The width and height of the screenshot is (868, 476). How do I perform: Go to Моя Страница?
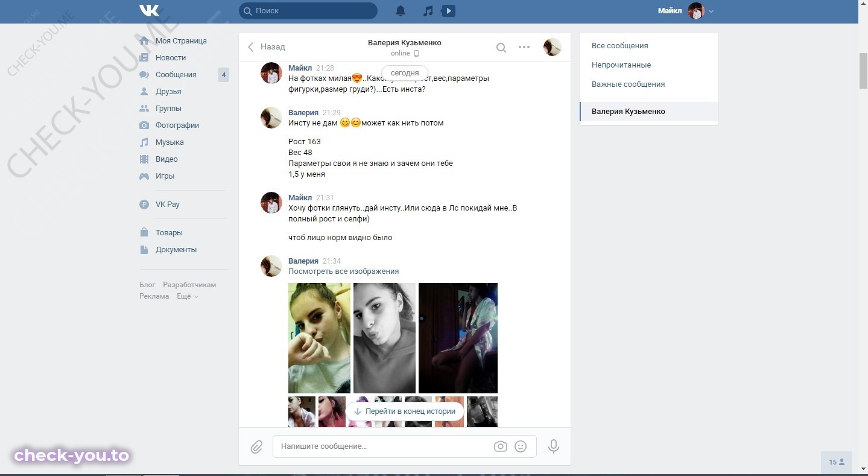[181, 41]
